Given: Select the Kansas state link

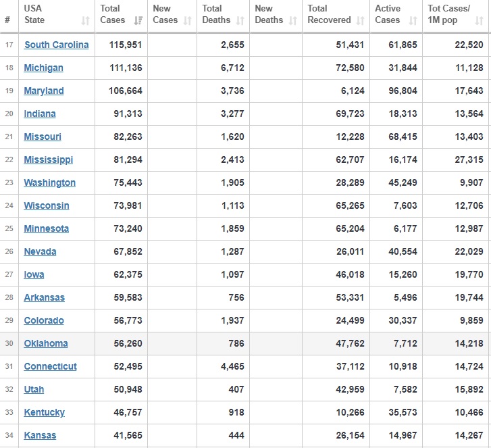Looking at the screenshot, I should 40,435.
